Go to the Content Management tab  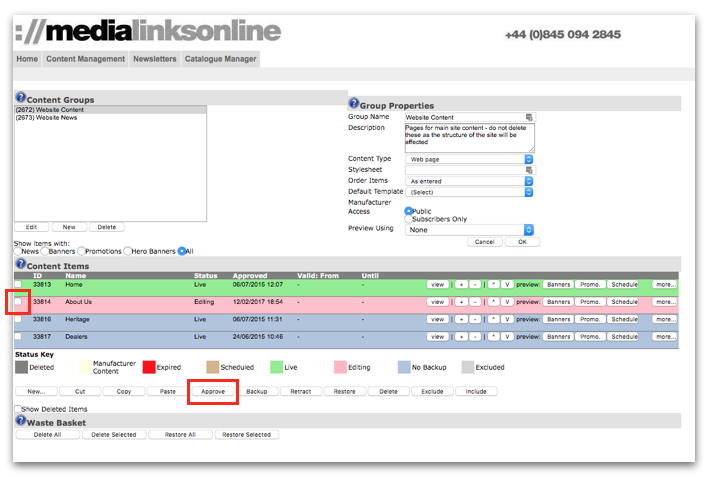pyautogui.click(x=86, y=59)
